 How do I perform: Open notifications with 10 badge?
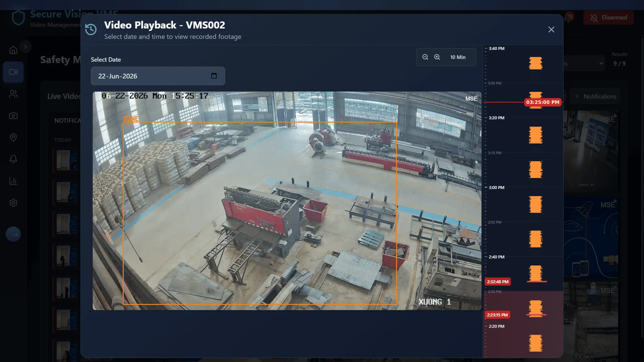pyautogui.click(x=569, y=18)
